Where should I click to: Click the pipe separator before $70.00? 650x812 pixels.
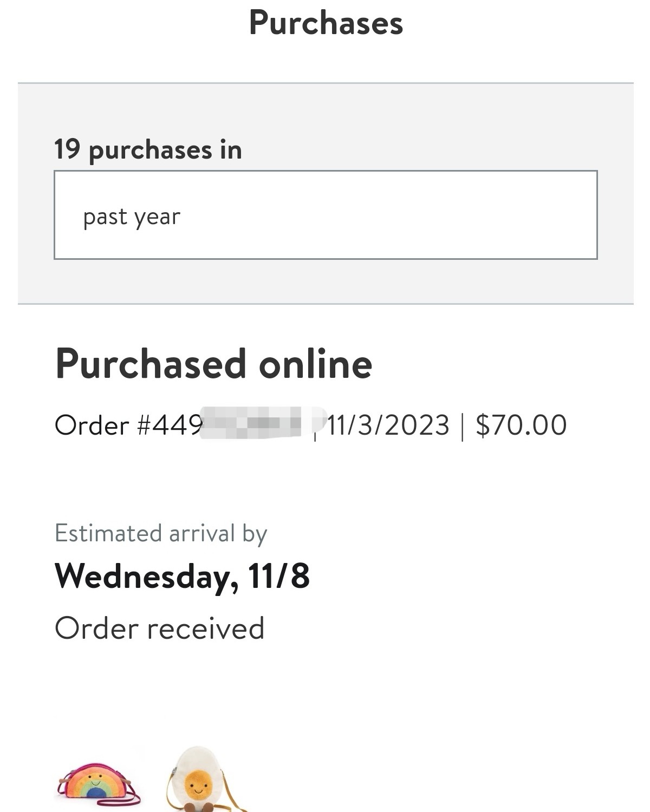click(462, 425)
